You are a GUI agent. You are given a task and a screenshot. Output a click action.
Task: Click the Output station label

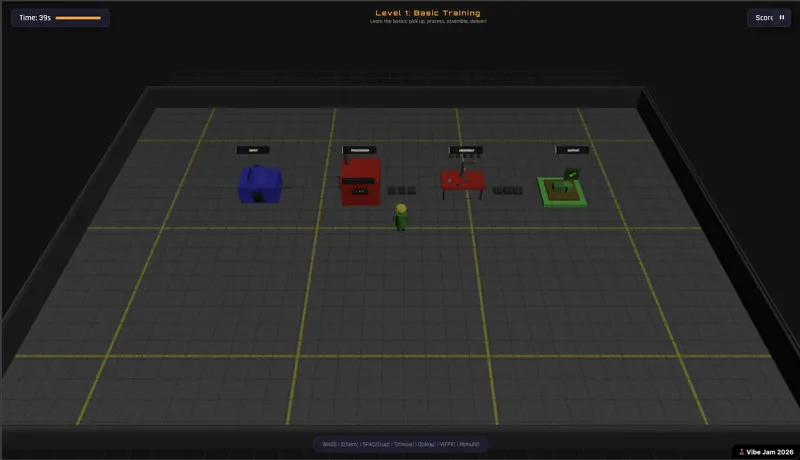click(x=572, y=150)
